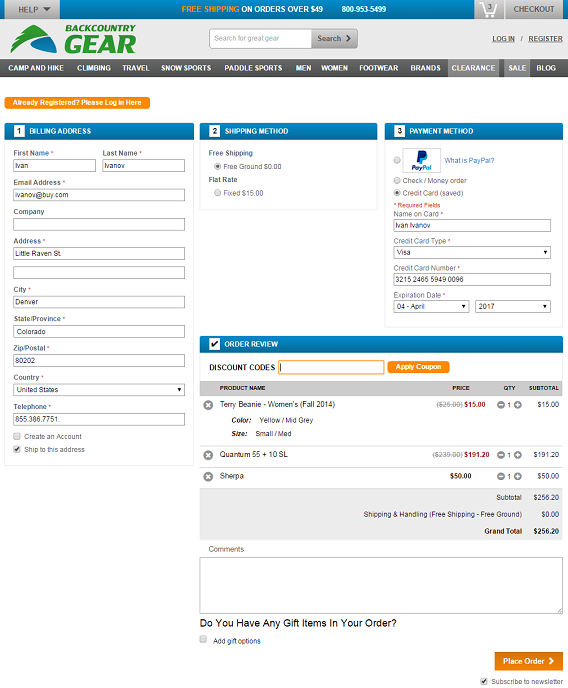Enable the Create an Account checkbox

17,436
